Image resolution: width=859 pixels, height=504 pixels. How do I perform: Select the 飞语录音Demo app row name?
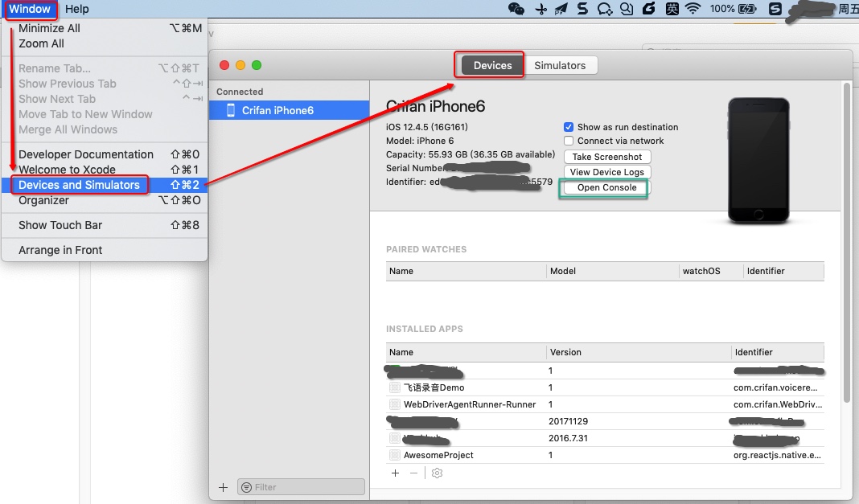434,387
